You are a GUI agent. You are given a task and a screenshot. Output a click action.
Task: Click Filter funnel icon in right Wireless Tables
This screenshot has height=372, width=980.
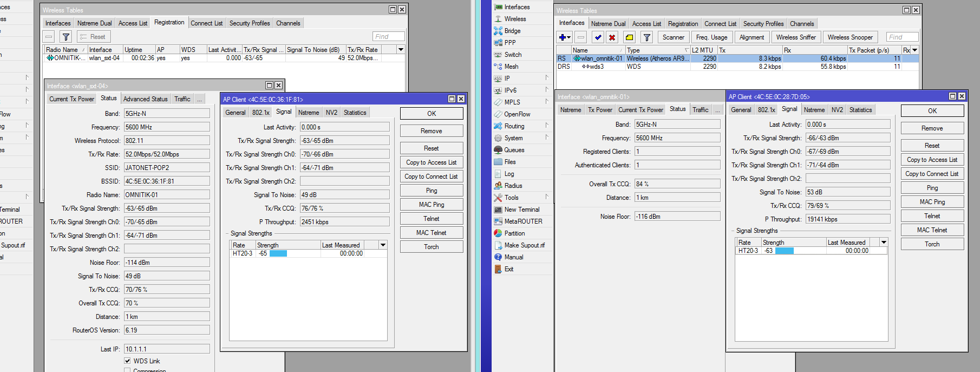[646, 37]
